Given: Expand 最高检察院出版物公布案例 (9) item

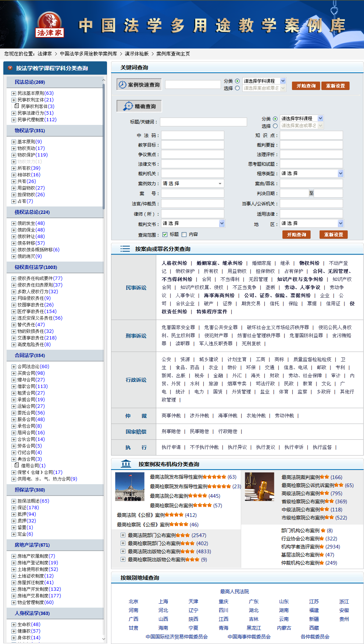Looking at the screenshot, I should (123, 559).
